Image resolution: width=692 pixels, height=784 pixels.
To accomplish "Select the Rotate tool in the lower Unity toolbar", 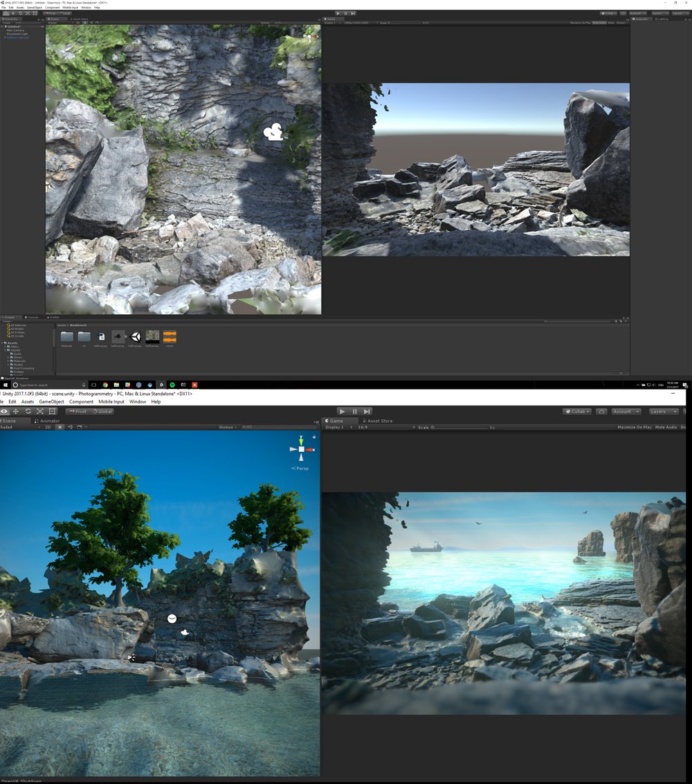I will pos(28,412).
